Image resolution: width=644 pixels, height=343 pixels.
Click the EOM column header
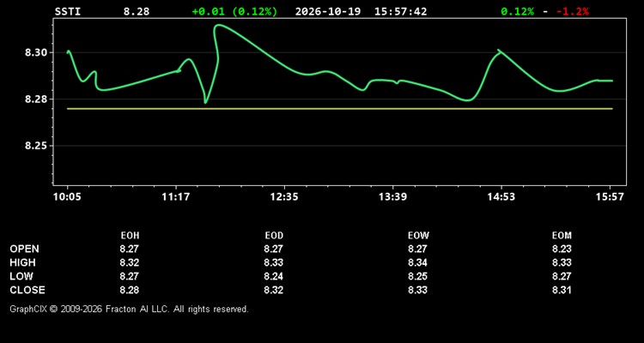[562, 236]
